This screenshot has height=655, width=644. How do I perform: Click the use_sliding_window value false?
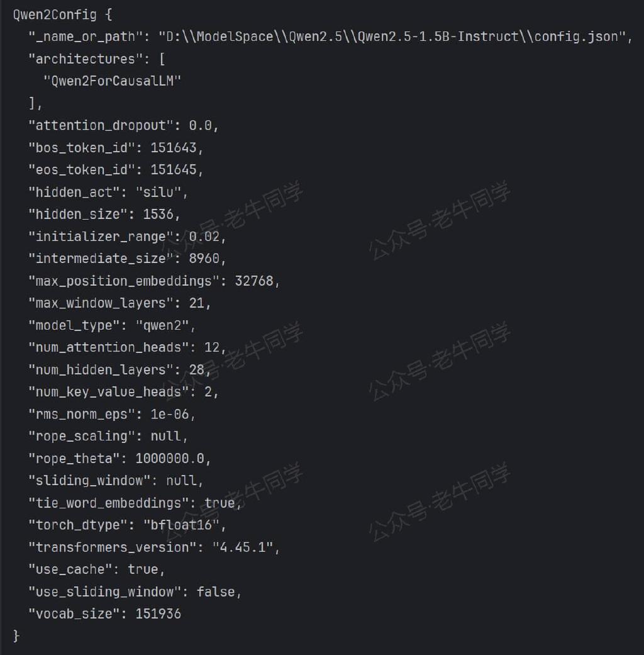216,591
